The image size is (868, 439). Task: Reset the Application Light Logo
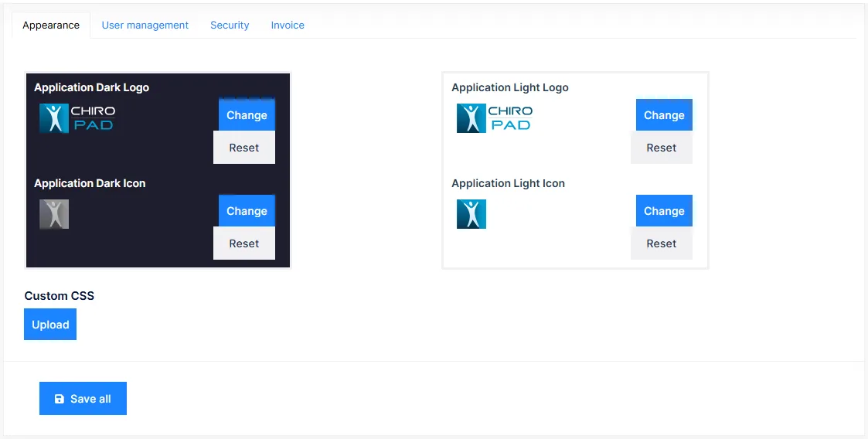tap(662, 148)
